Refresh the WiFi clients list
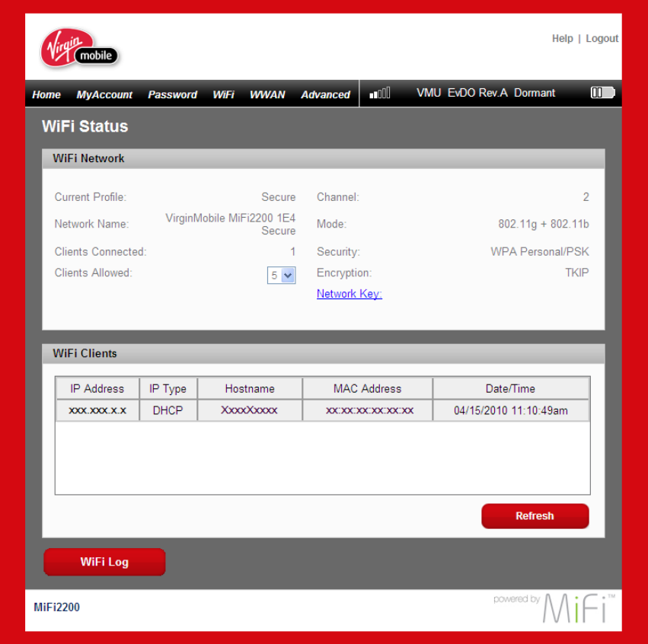648x644 pixels. [x=535, y=516]
